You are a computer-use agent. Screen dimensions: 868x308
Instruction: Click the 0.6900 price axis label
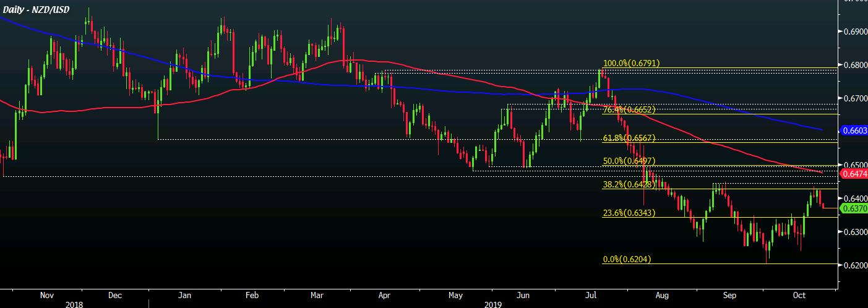click(855, 31)
